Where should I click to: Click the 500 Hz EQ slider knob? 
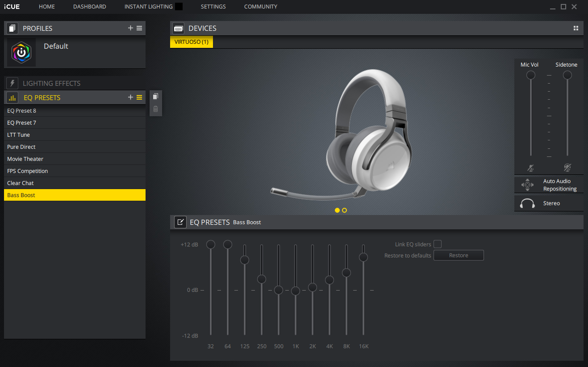pyautogui.click(x=279, y=290)
